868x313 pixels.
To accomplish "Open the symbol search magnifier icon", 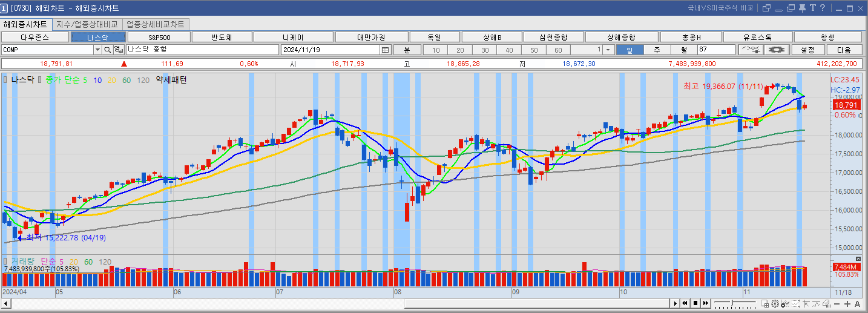I will 107,50.
